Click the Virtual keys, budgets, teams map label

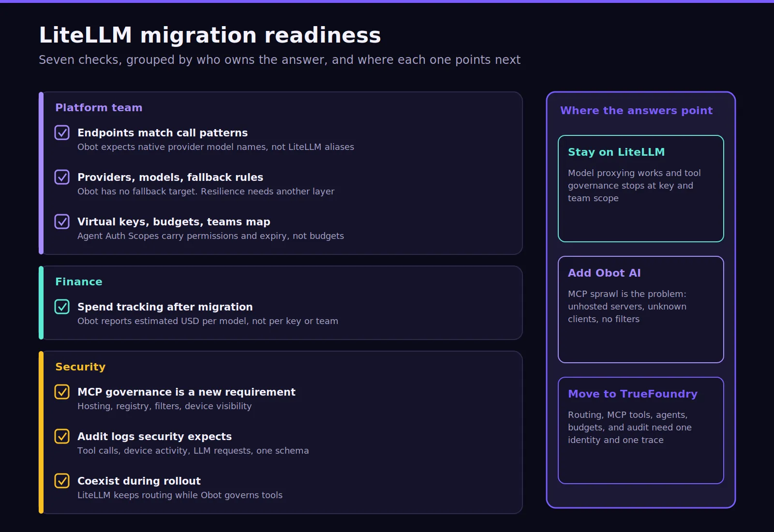174,222
